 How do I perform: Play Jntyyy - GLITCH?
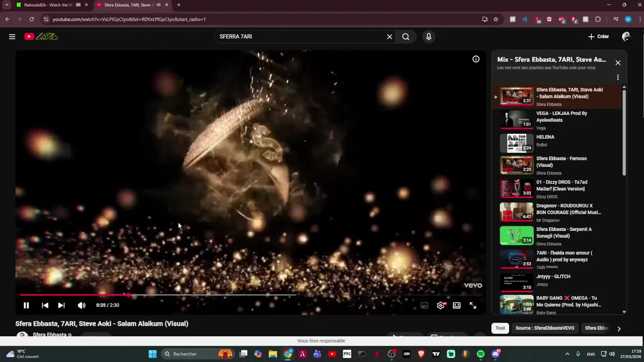557,283
